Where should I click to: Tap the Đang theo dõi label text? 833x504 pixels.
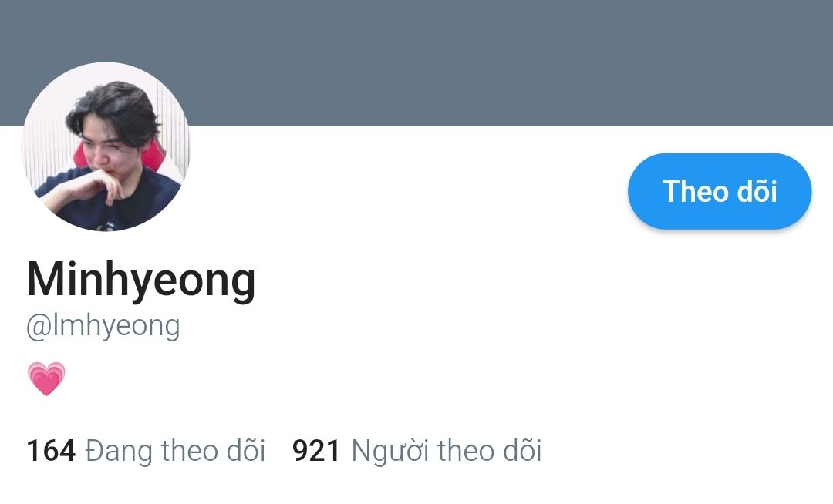pyautogui.click(x=175, y=451)
